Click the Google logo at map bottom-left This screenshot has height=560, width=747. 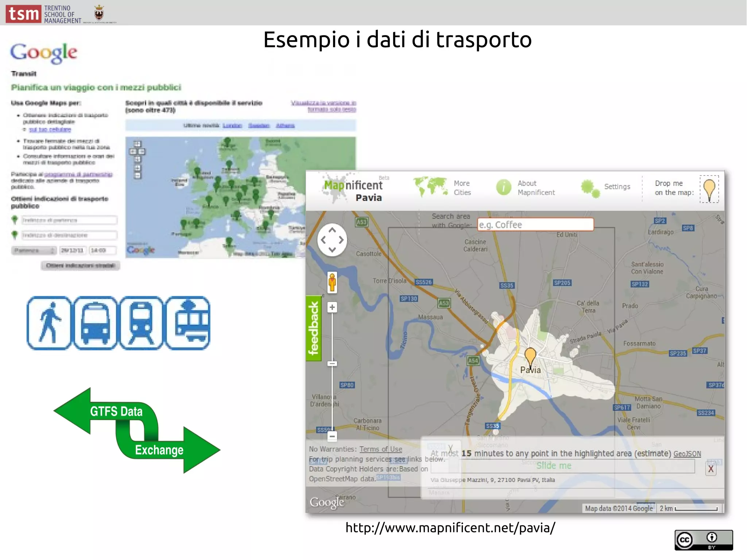(x=327, y=503)
